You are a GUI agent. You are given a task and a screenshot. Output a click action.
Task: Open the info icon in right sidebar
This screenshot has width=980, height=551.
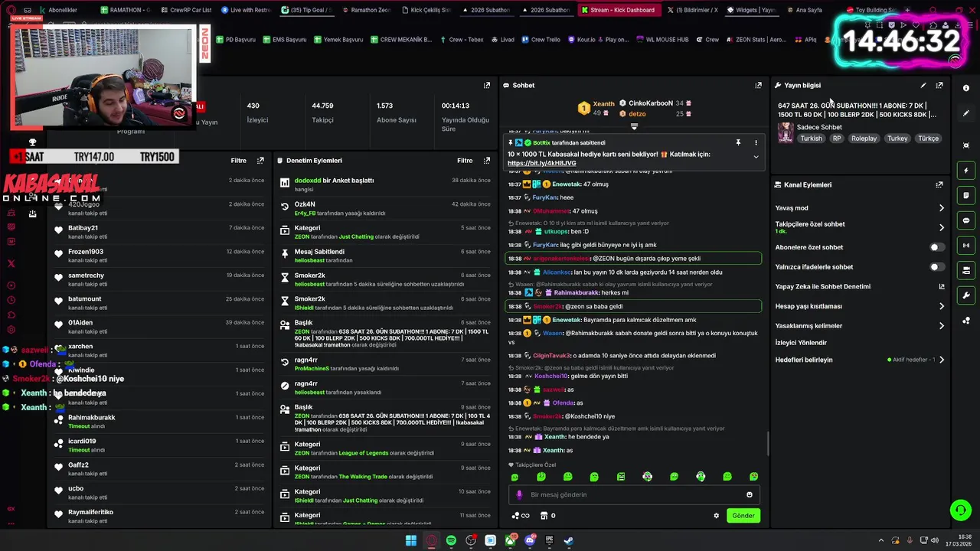tap(966, 88)
